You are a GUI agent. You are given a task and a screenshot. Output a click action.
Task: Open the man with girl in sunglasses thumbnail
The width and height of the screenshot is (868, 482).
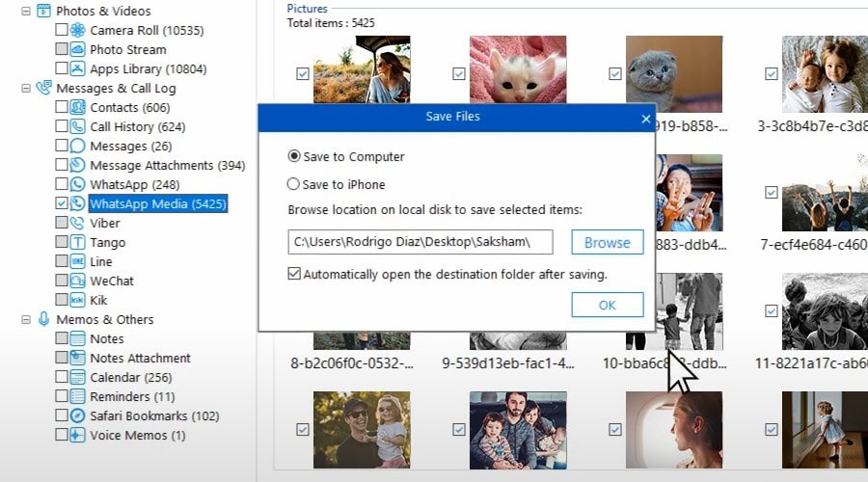(x=362, y=430)
